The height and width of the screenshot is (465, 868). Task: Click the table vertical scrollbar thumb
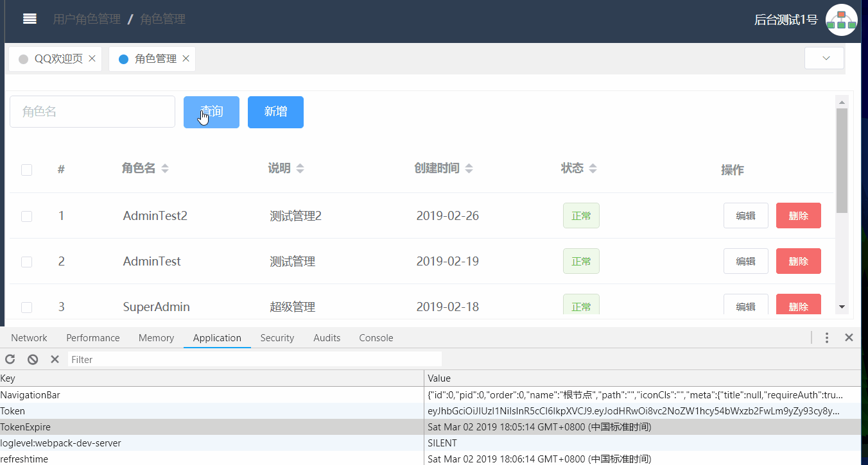click(x=842, y=160)
